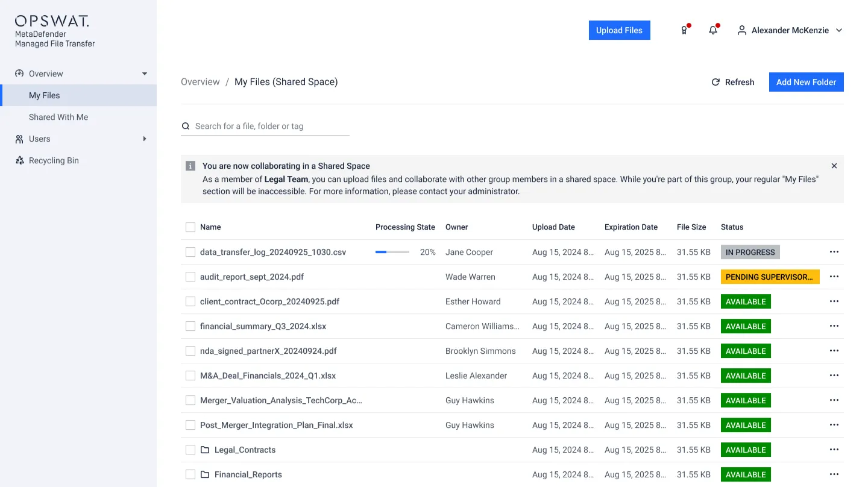Click the Upload Files button

coord(619,30)
